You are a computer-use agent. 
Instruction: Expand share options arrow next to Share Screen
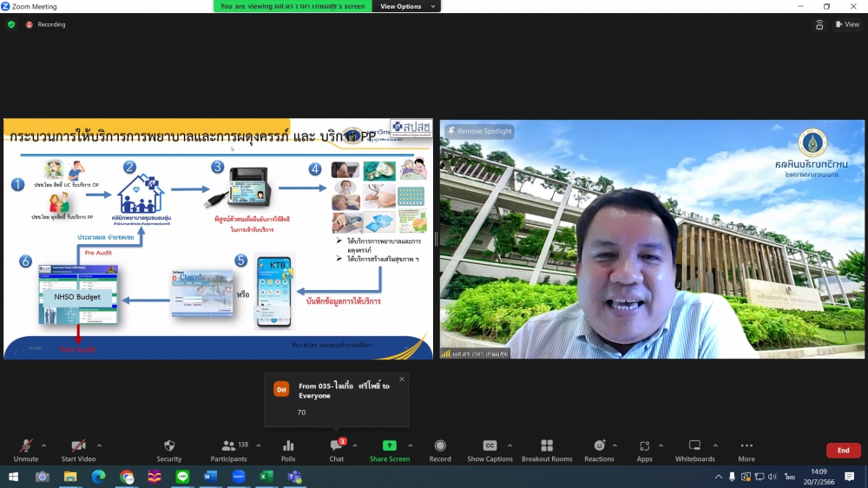pyautogui.click(x=411, y=445)
